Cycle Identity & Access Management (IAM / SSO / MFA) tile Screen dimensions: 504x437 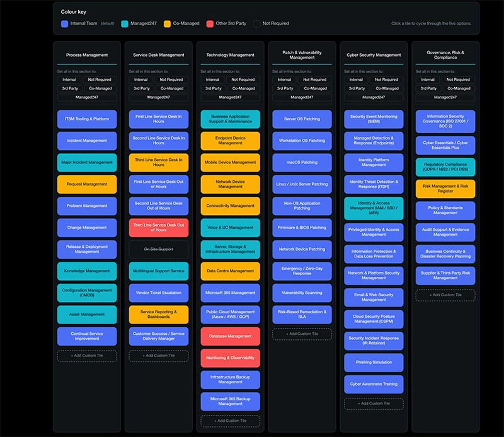point(374,208)
